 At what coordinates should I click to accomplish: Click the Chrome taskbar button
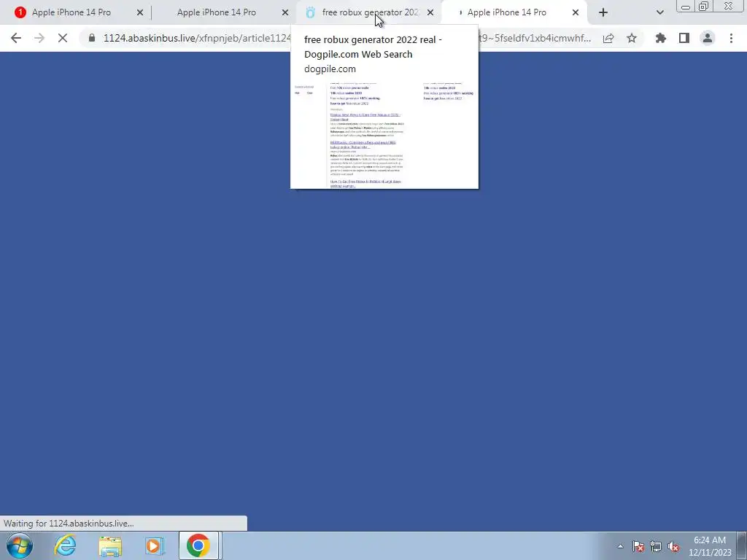[198, 545]
